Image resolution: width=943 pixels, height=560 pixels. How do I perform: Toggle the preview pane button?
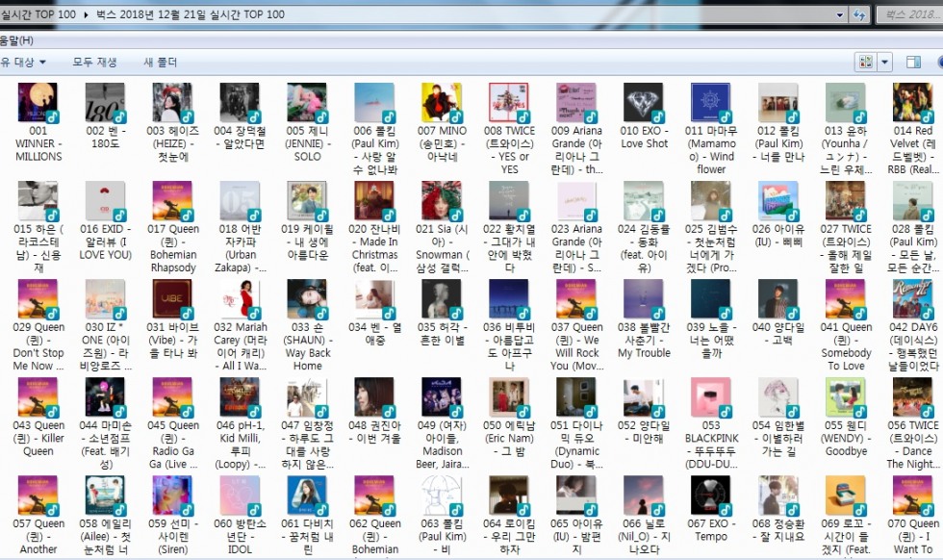pos(913,62)
